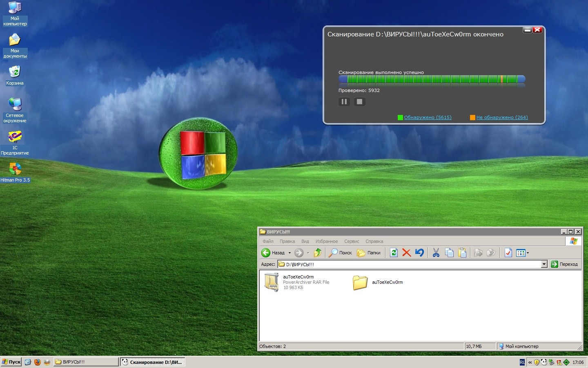Screen dimensions: 588x368
Task: Click the Не обнаружено (264) link
Action: [x=502, y=117]
